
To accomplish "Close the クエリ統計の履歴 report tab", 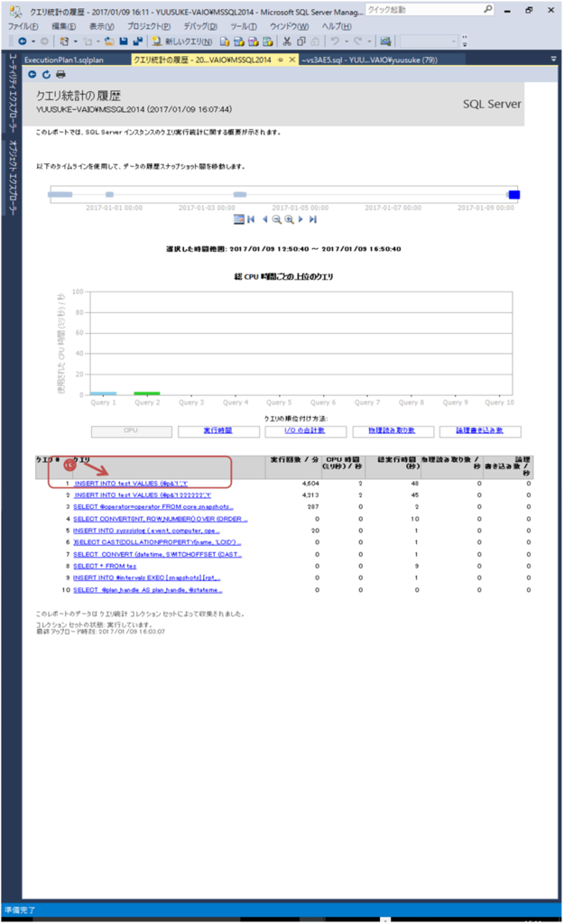I will coord(291,60).
